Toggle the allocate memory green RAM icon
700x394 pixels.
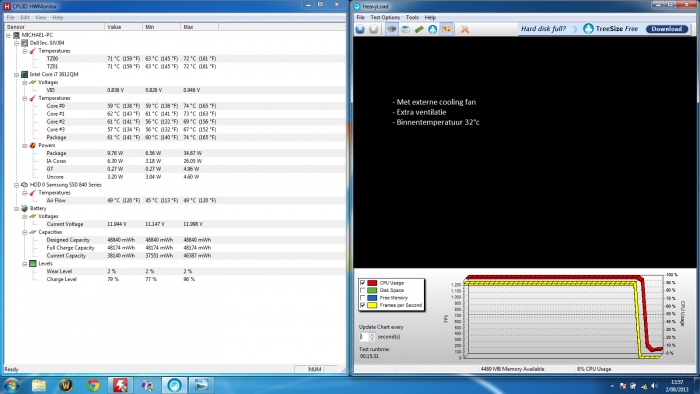(x=419, y=29)
